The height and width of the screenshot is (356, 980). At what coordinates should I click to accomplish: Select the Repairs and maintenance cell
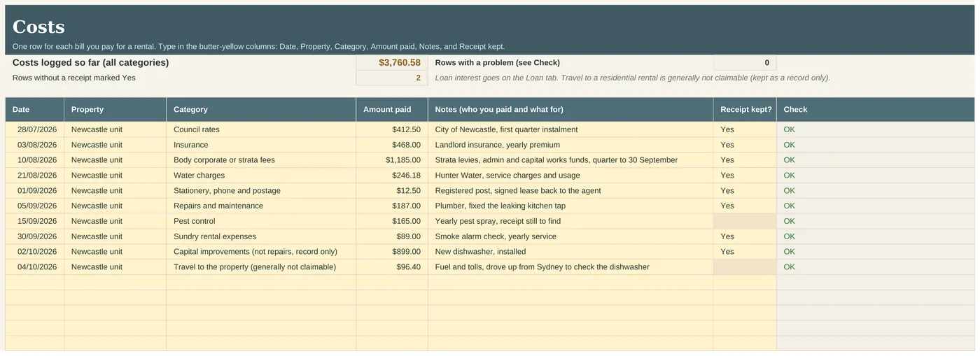(x=261, y=206)
